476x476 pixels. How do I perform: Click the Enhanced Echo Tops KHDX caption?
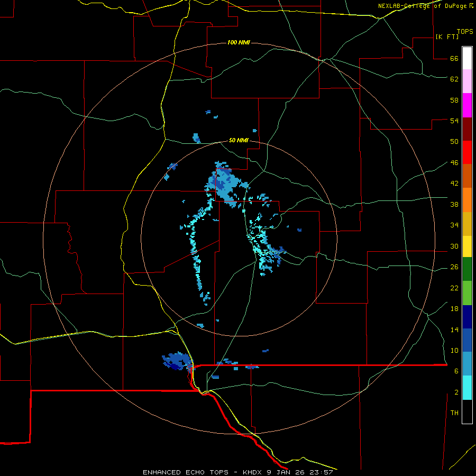(237, 472)
